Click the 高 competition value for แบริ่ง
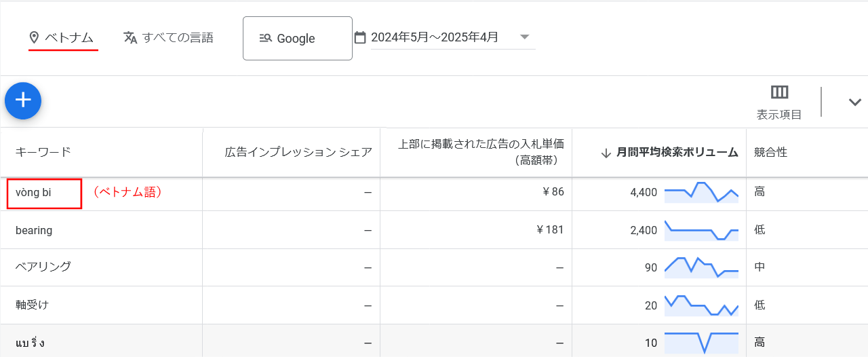 [x=759, y=343]
